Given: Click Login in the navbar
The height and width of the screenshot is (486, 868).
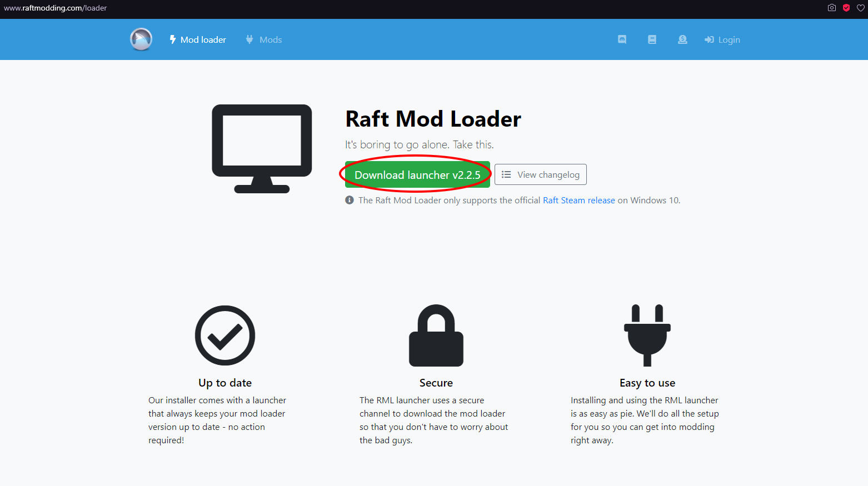Looking at the screenshot, I should click(x=722, y=39).
